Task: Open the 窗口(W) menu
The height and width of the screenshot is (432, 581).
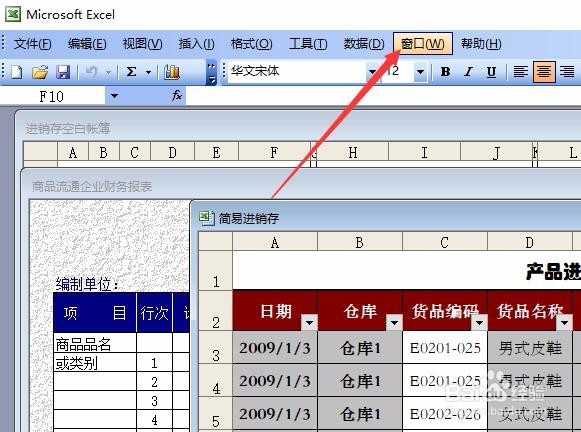Action: tap(423, 44)
